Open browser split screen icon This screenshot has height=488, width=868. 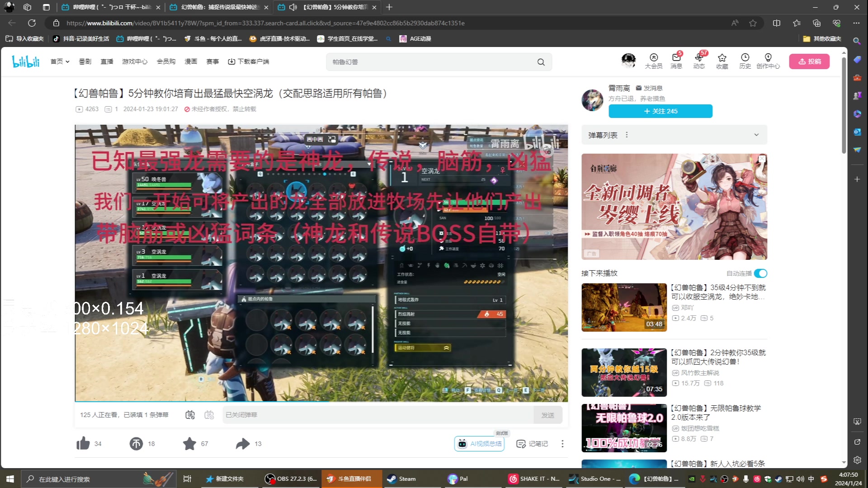pos(777,23)
